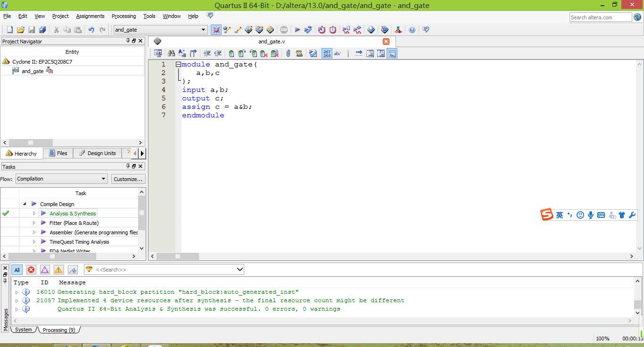Click the Sogou input method S icon
The image size is (644, 347).
[x=547, y=215]
